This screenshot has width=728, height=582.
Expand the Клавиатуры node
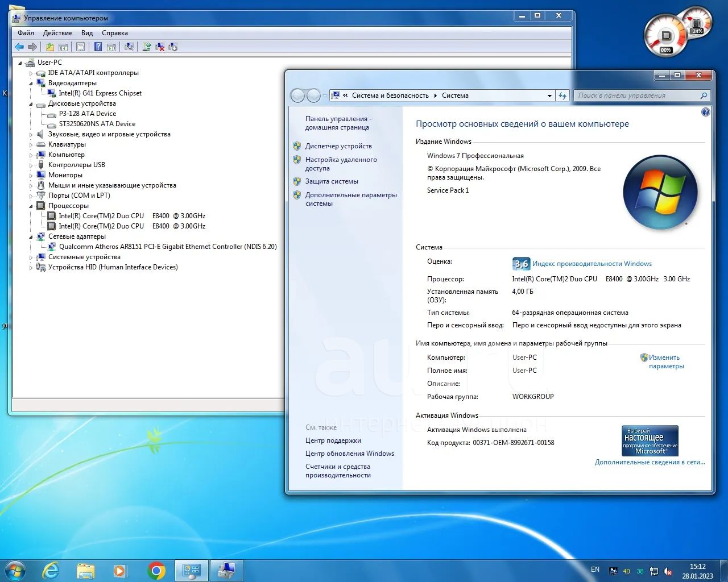(x=31, y=144)
